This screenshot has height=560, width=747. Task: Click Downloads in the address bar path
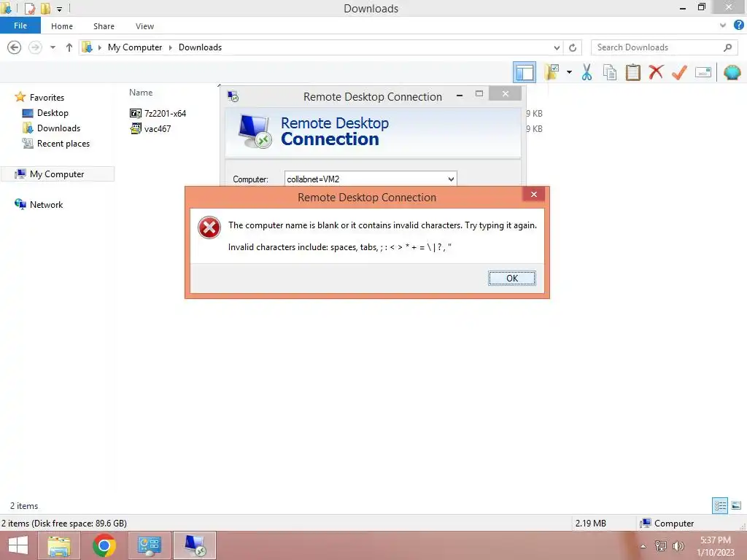[200, 47]
